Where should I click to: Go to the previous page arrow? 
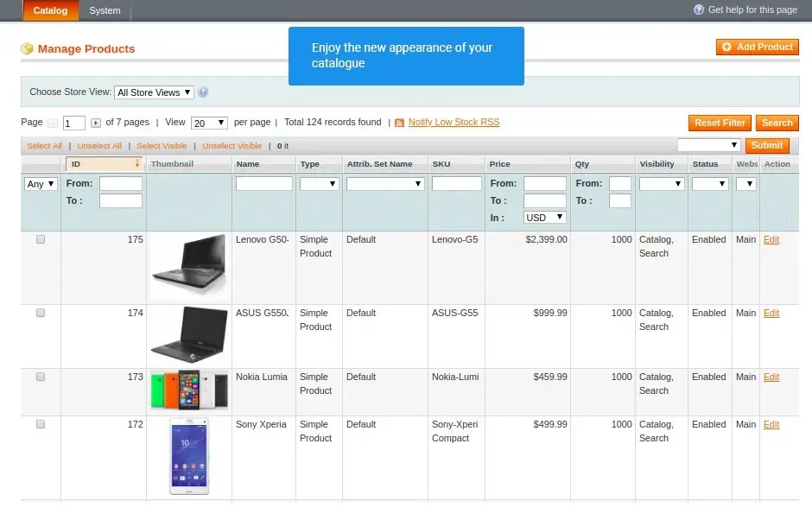tap(53, 123)
